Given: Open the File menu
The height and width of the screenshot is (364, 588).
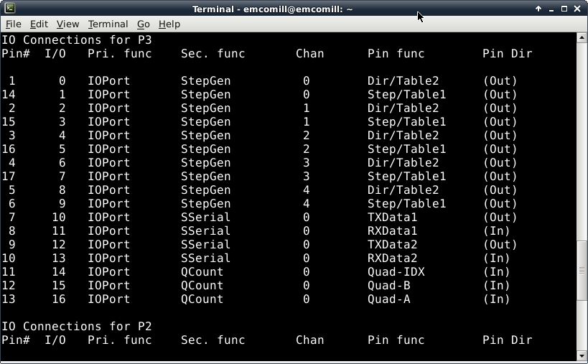Looking at the screenshot, I should coord(13,24).
